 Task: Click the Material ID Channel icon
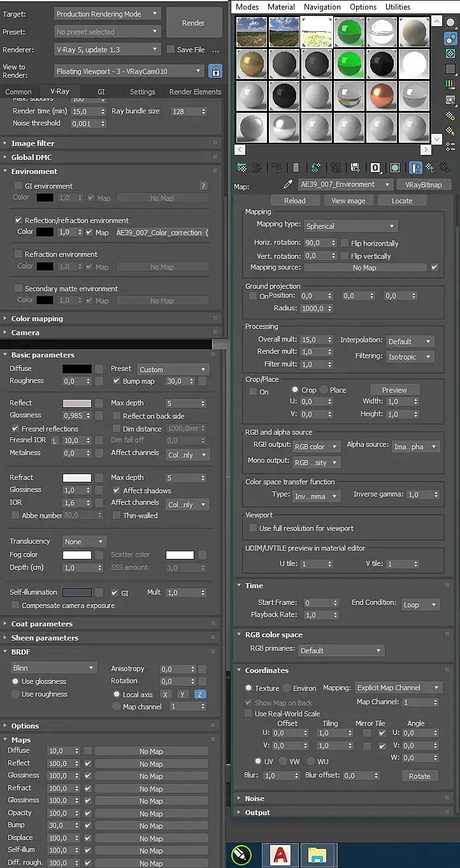(375, 168)
